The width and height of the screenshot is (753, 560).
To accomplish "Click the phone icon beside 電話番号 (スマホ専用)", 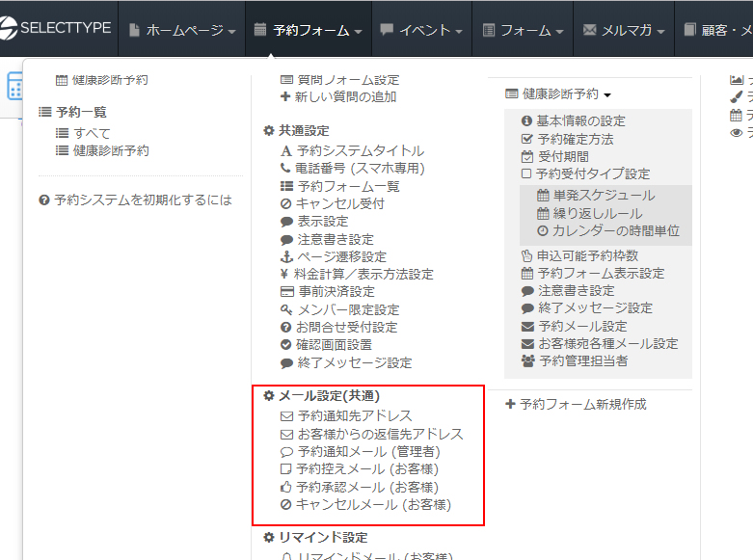I will pos(285,168).
